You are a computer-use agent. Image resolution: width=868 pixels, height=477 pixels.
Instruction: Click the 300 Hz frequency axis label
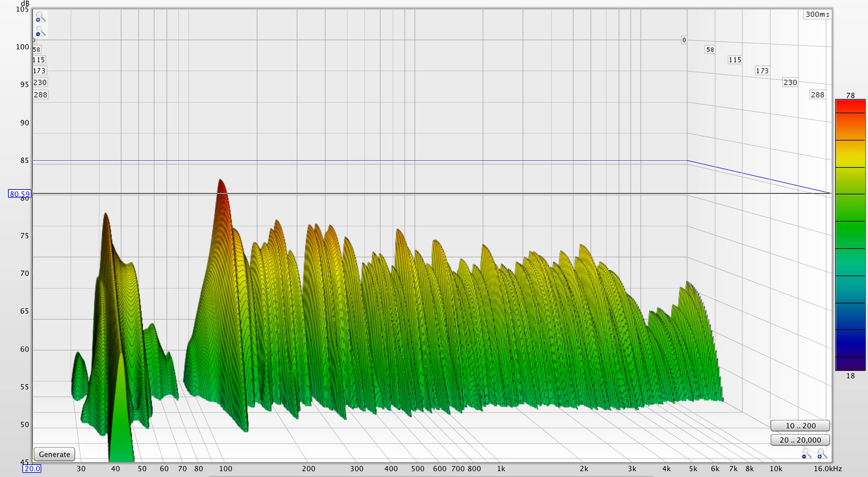[356, 469]
